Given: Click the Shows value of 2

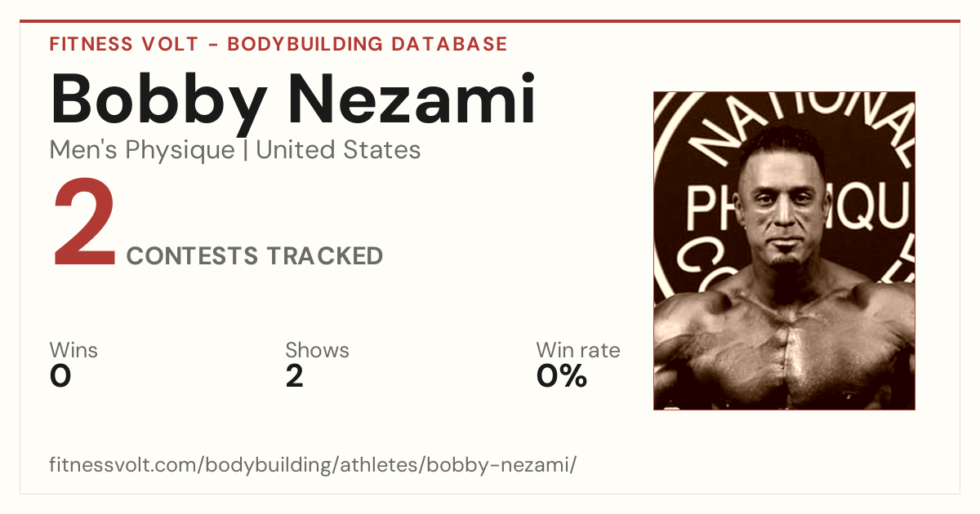Looking at the screenshot, I should pos(295,376).
